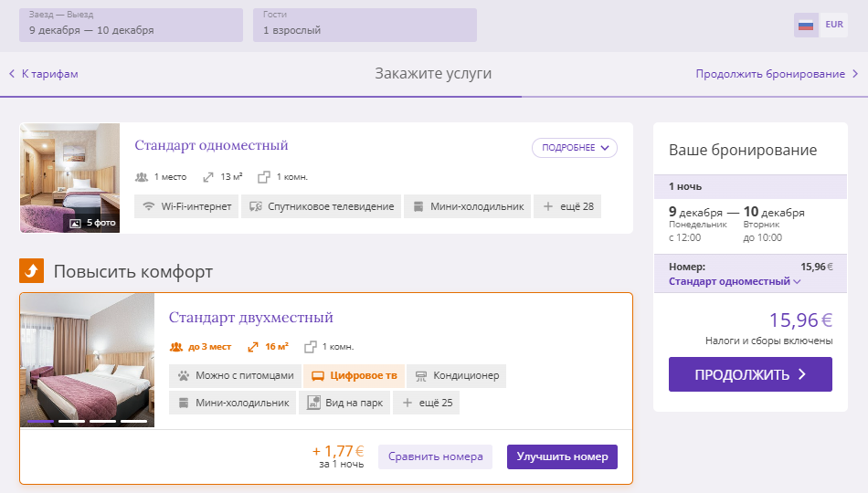Show еще 25 more double room amenities
The width and height of the screenshot is (868, 493).
pos(427,403)
